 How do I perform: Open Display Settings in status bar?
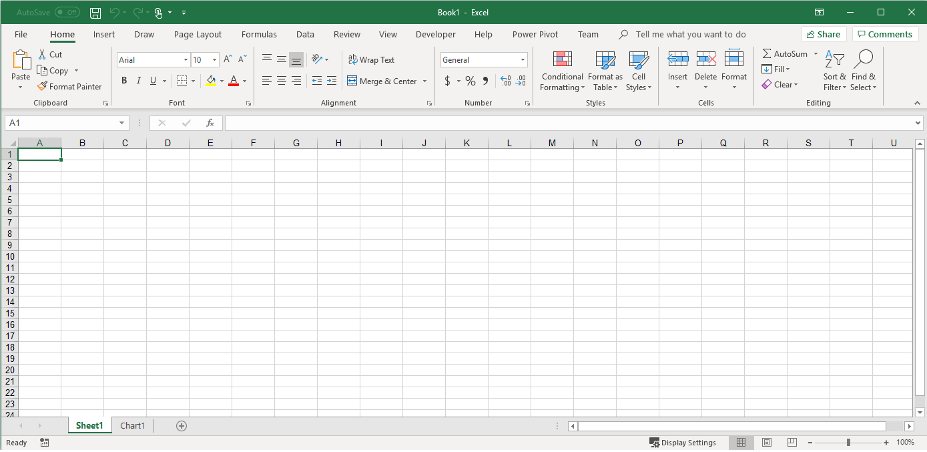683,443
